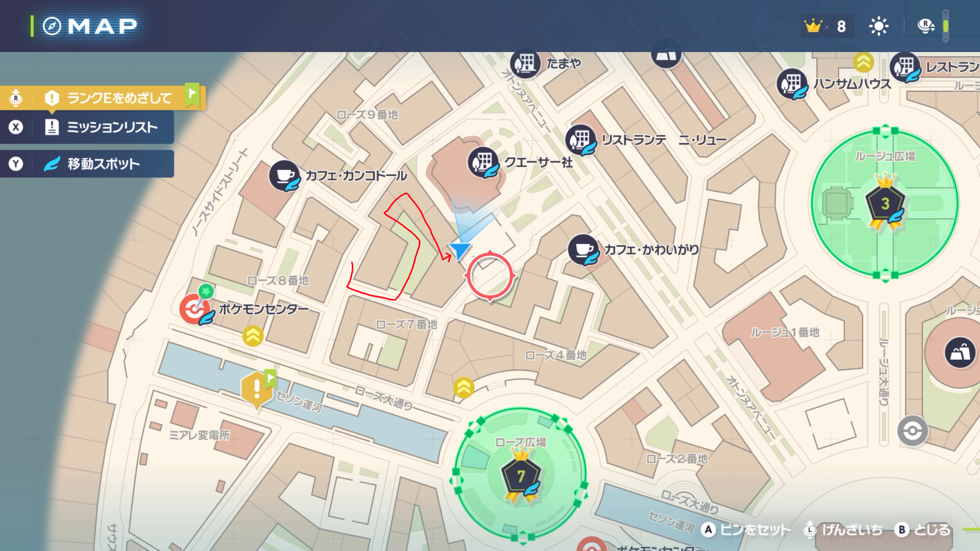This screenshot has width=980, height=551.
Task: Click the クエーサー社 building icon
Action: [x=483, y=163]
